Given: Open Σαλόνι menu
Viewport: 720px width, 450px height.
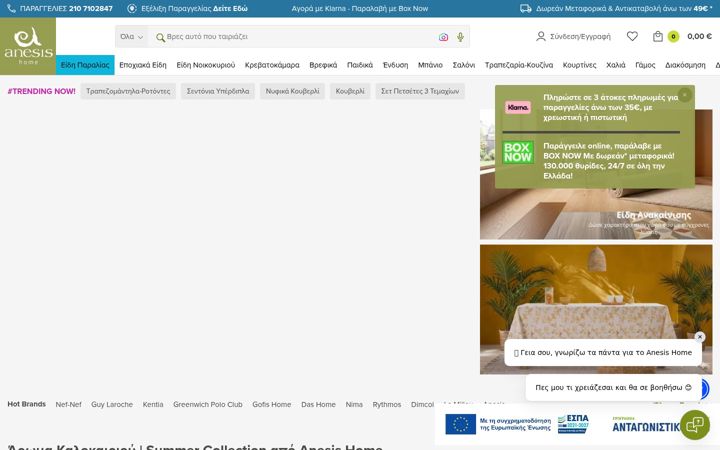Looking at the screenshot, I should point(464,65).
